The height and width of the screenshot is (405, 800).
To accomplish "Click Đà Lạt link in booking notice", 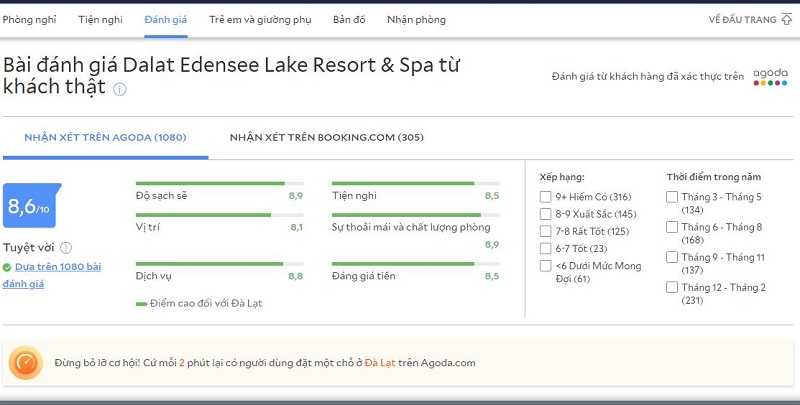I will click(x=380, y=363).
